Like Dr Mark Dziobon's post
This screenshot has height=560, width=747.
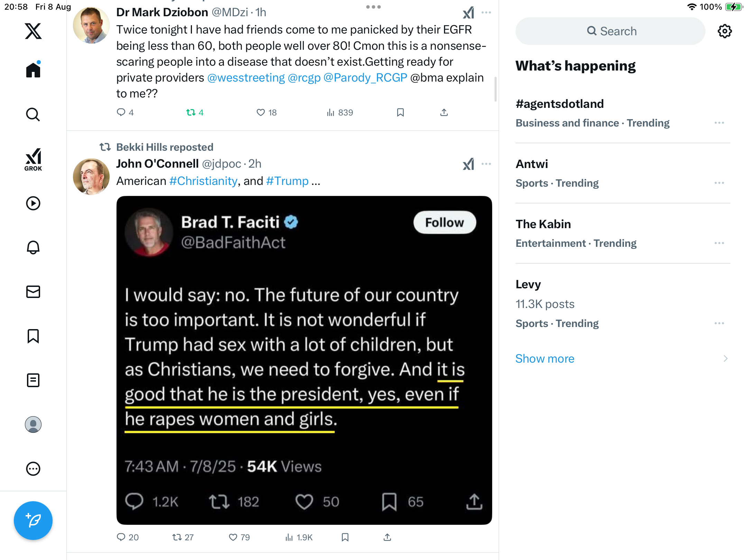[261, 112]
